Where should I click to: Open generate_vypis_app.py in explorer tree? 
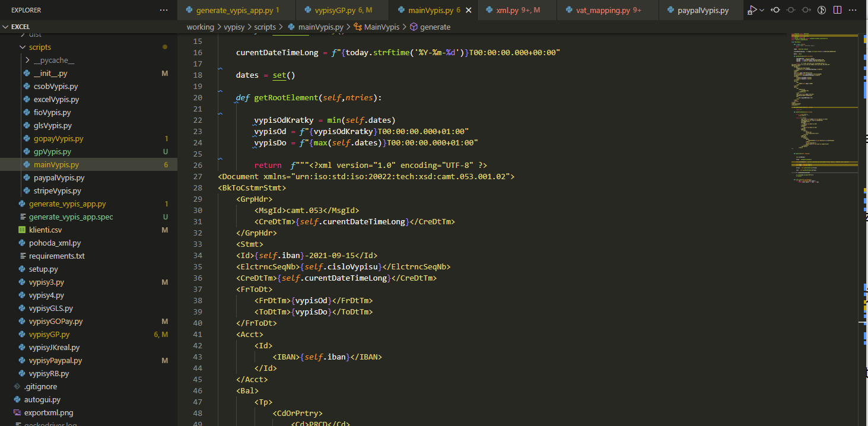pos(88,204)
